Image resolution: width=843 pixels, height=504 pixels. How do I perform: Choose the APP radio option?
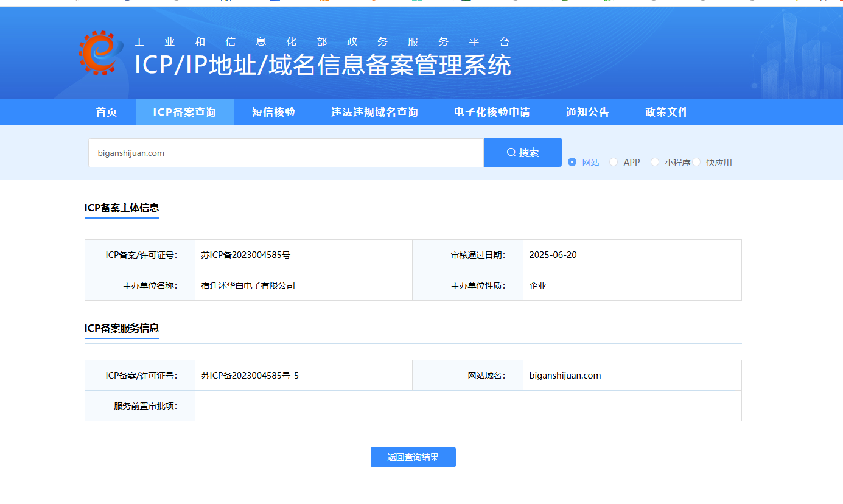pos(614,162)
